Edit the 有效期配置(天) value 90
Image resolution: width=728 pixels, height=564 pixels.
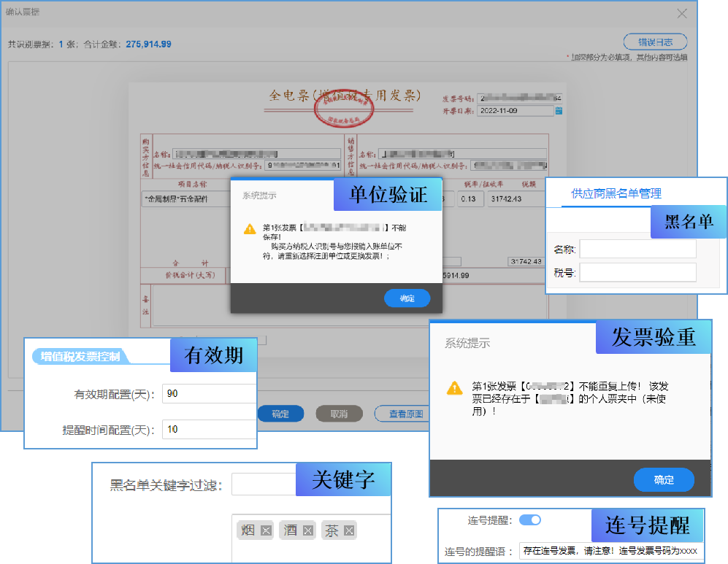[x=209, y=393]
